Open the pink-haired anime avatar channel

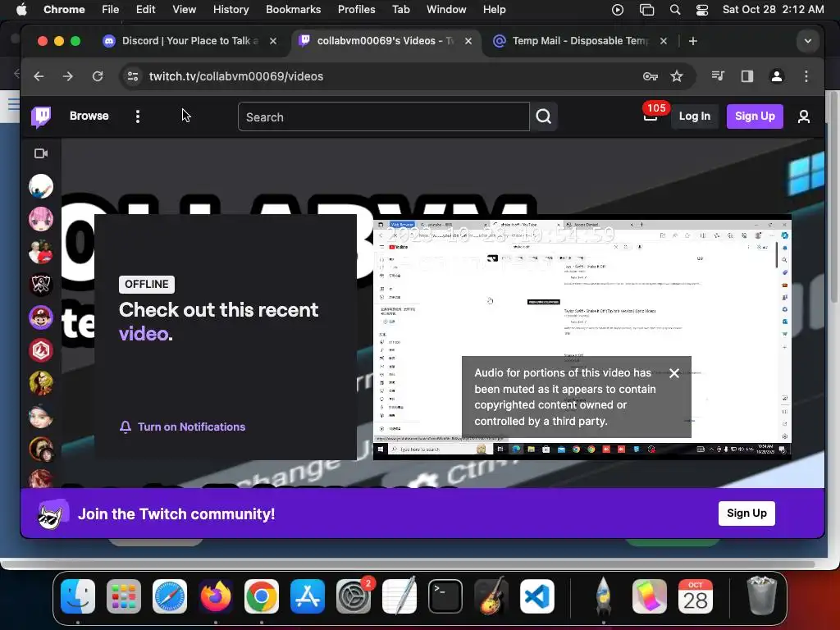tap(41, 220)
